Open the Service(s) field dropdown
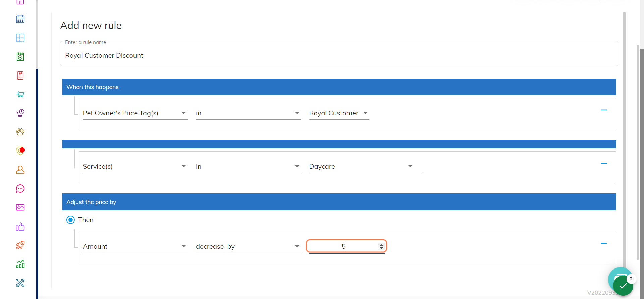Screen dimensions: 644x299 [135, 167]
